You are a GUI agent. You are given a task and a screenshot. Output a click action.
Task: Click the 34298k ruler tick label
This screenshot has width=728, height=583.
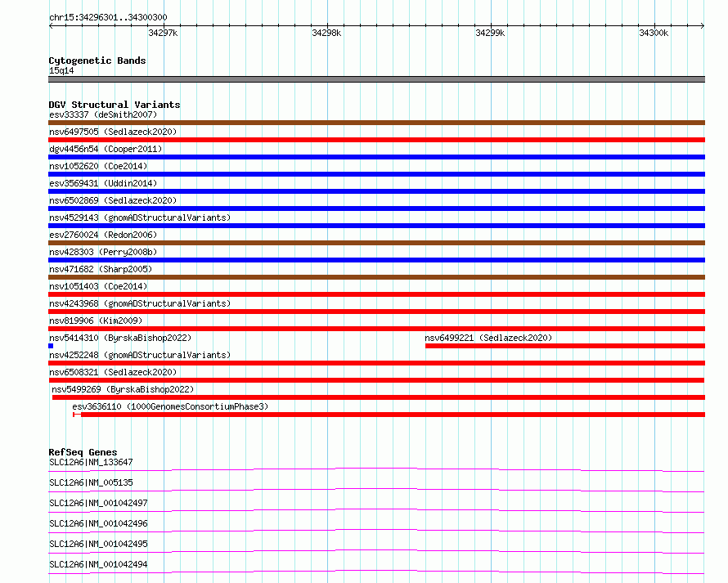[x=326, y=33]
